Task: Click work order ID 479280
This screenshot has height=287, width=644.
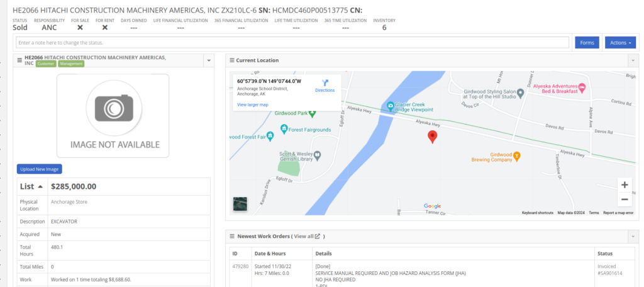Action: pos(240,266)
